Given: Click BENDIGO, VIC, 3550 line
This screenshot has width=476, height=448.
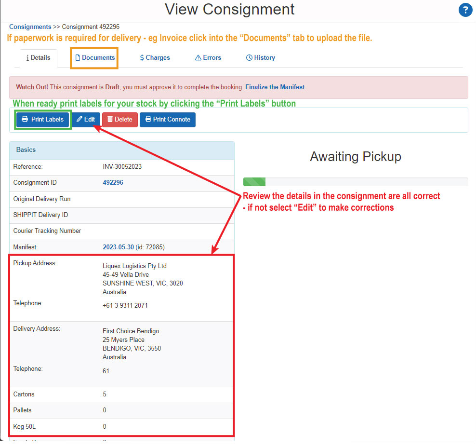Looking at the screenshot, I should pyautogui.click(x=132, y=349).
